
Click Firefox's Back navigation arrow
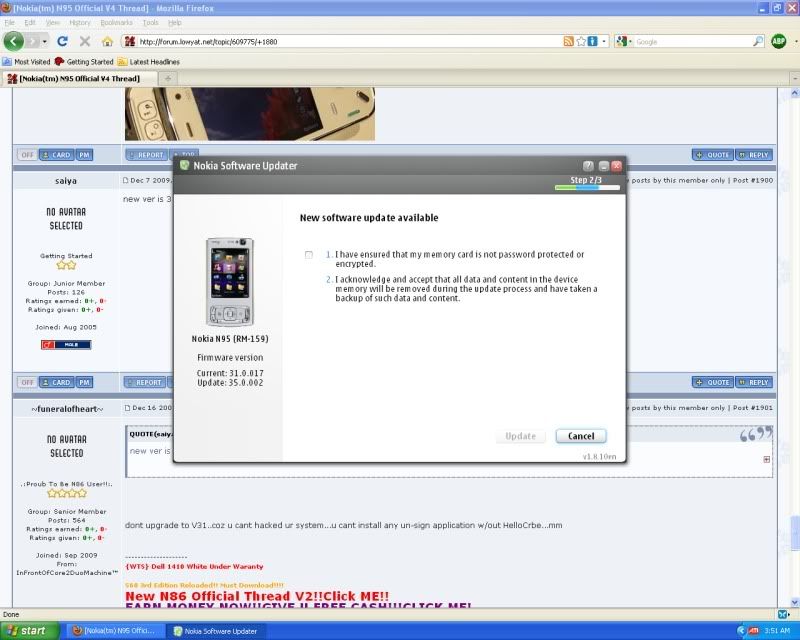click(14, 41)
